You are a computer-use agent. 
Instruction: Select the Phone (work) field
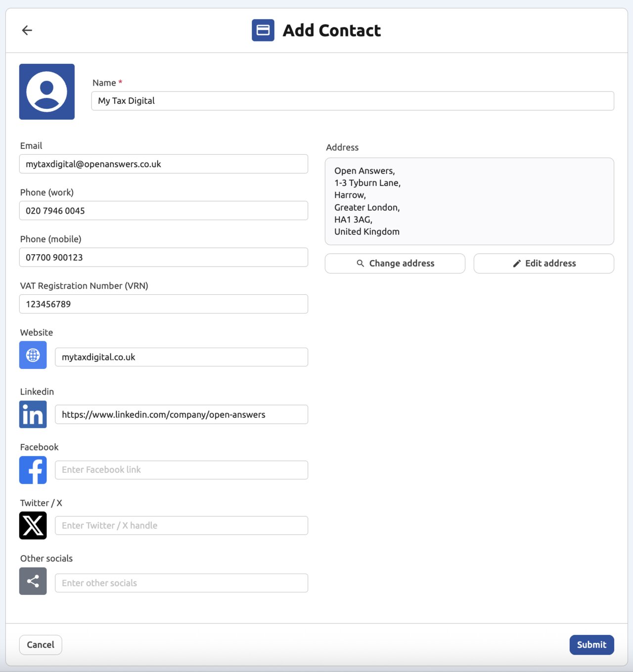click(x=163, y=211)
